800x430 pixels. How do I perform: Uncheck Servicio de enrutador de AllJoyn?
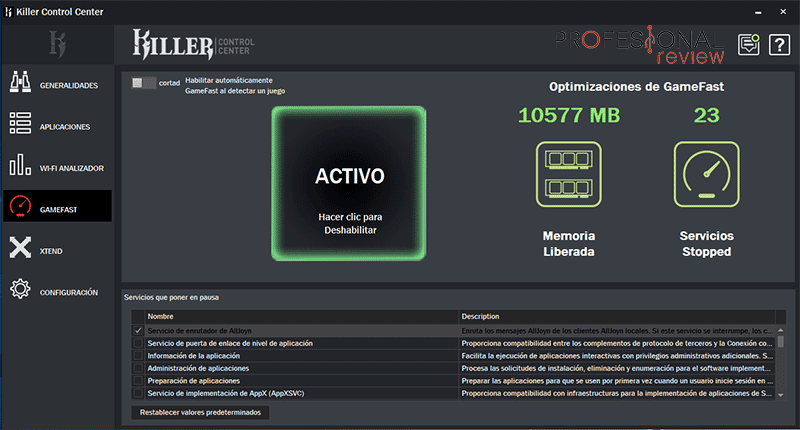(138, 331)
